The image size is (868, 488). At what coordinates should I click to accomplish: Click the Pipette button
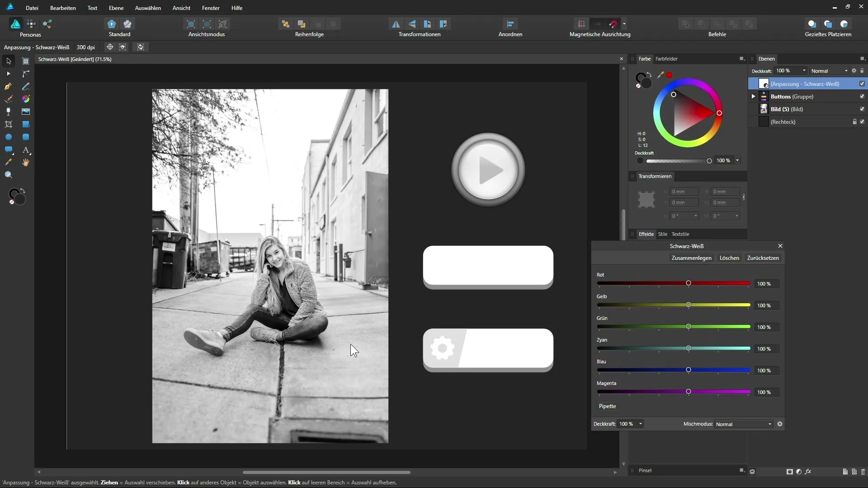point(607,406)
